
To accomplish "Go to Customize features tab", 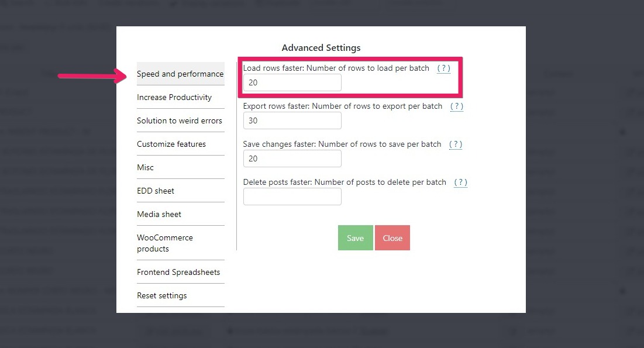I will pos(171,144).
